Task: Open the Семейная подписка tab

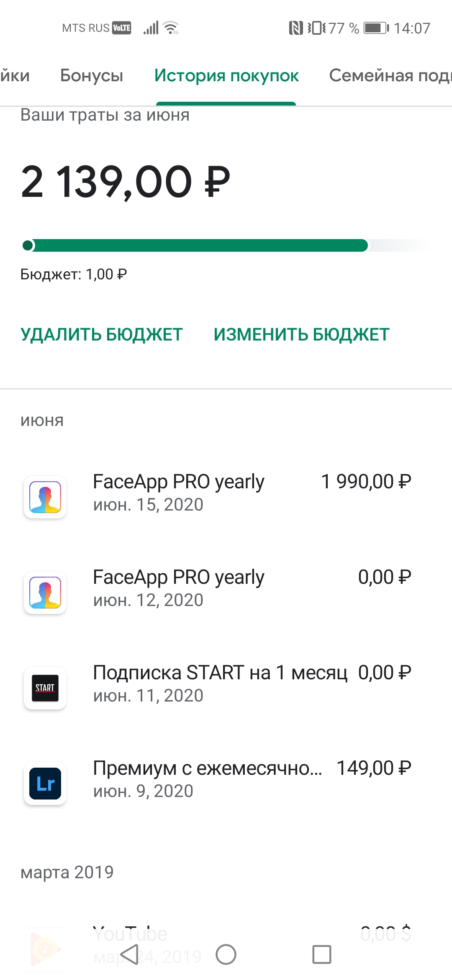Action: coord(389,75)
